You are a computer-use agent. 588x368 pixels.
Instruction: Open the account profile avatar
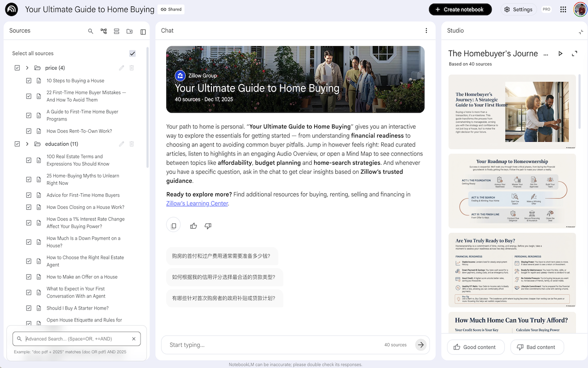580,9
